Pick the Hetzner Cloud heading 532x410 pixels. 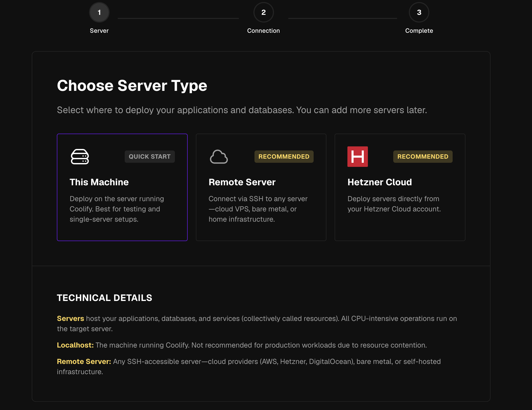click(x=380, y=182)
